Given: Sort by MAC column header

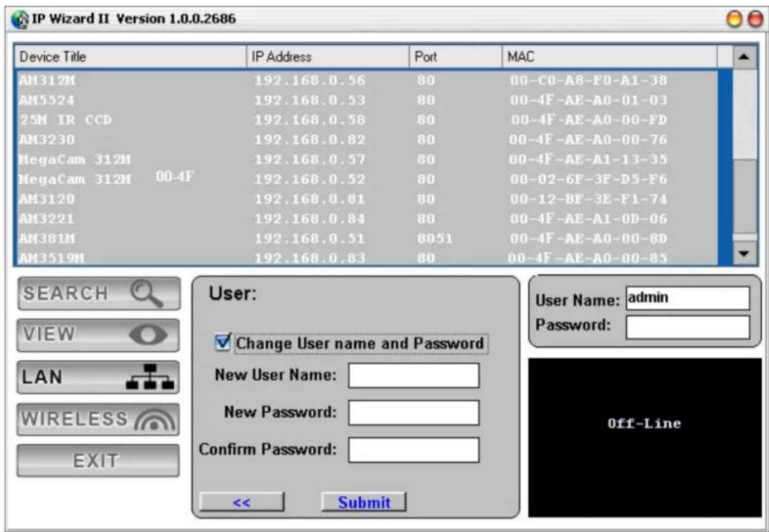Looking at the screenshot, I should tap(610, 57).
